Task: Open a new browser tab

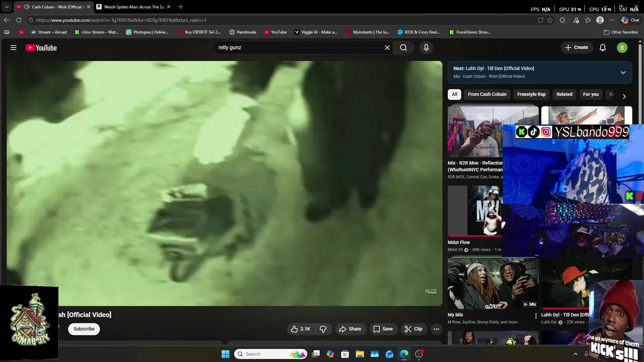Action: coord(181,7)
